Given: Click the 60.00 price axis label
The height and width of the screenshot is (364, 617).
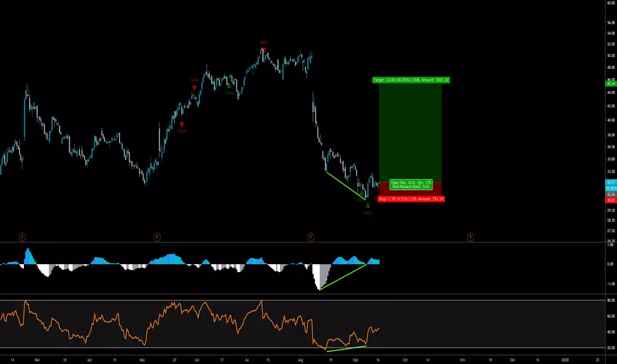Looking at the screenshot, I should [610, 3].
